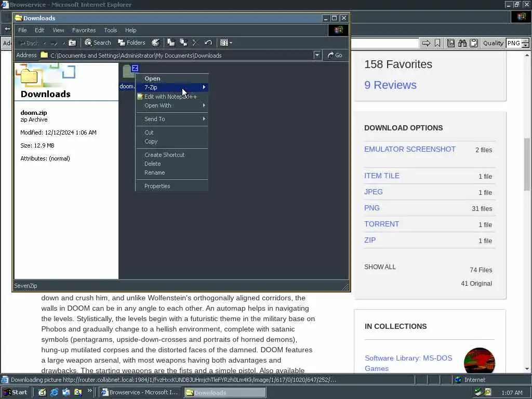Toggle the Folders pane button
The image size is (532, 399).
click(131, 43)
